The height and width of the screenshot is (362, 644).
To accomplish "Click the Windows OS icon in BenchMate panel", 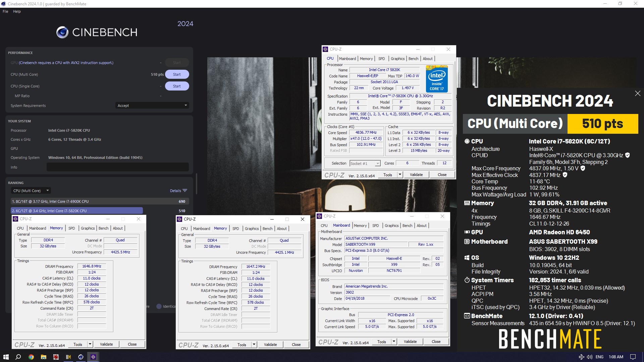I will click(x=467, y=258).
